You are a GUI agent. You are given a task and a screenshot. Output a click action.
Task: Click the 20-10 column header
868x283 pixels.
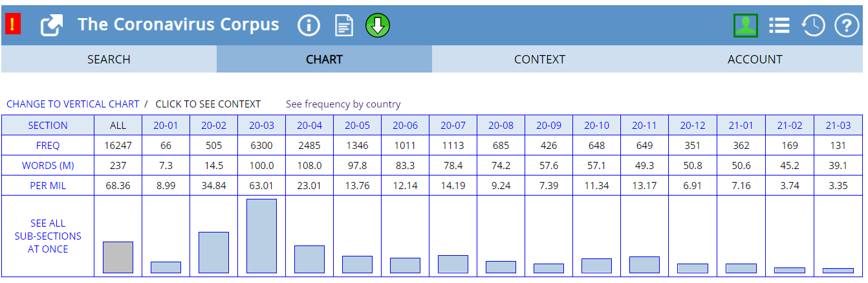(596, 125)
